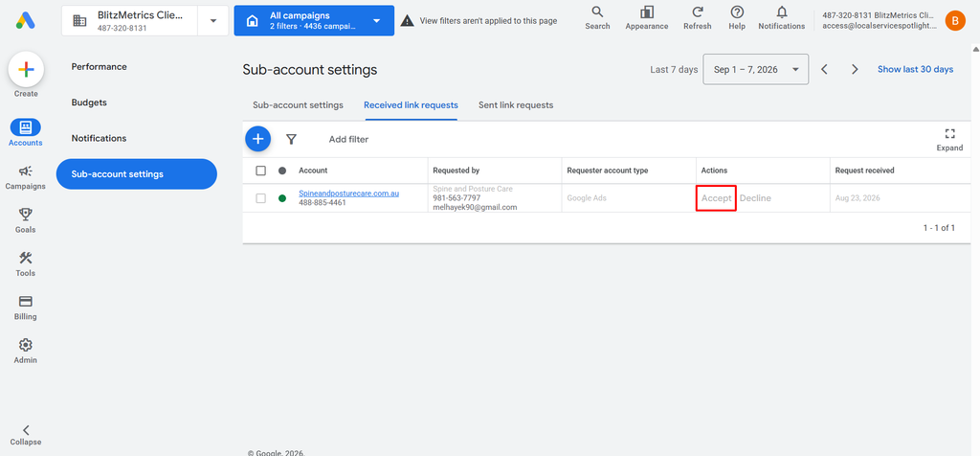
Task: Open the Notifications bell icon
Action: [781, 11]
